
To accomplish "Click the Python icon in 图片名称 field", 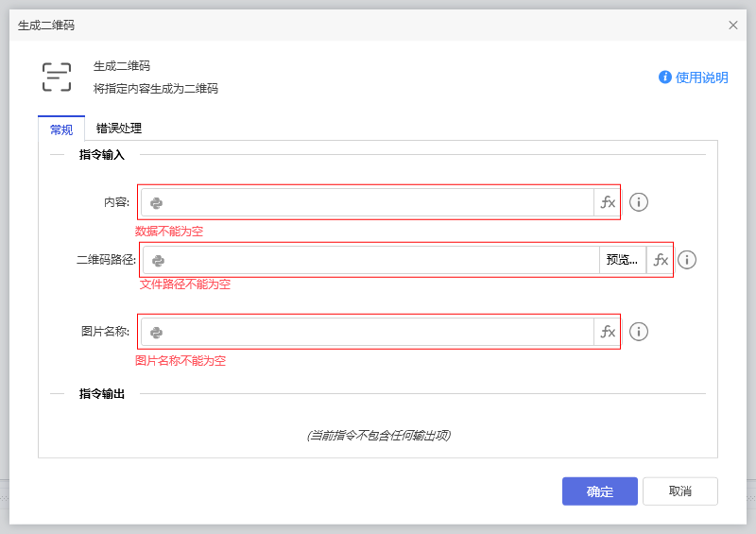I will point(157,332).
